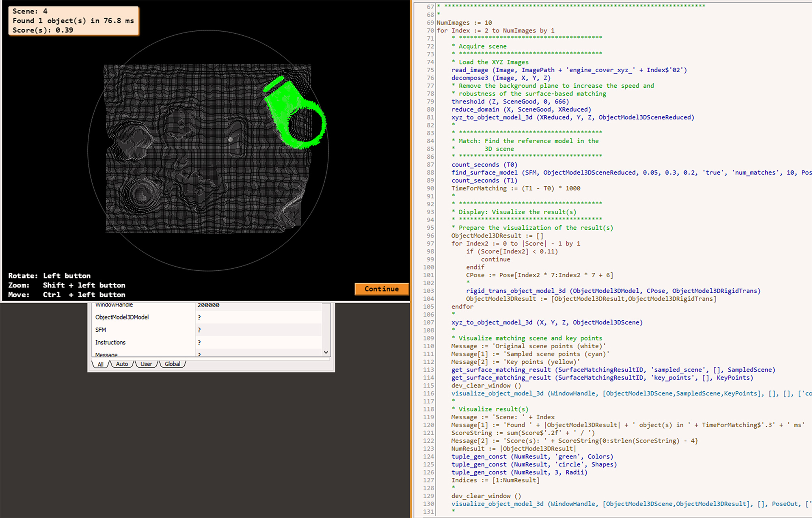Click decompose3 on line 76
The height and width of the screenshot is (518, 812).
pyautogui.click(x=501, y=78)
